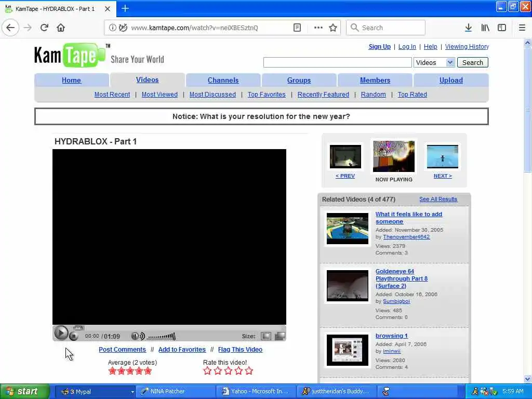Viewport: 532px width, 399px height.
Task: Click the video seek bar handle
Action: click(x=78, y=328)
